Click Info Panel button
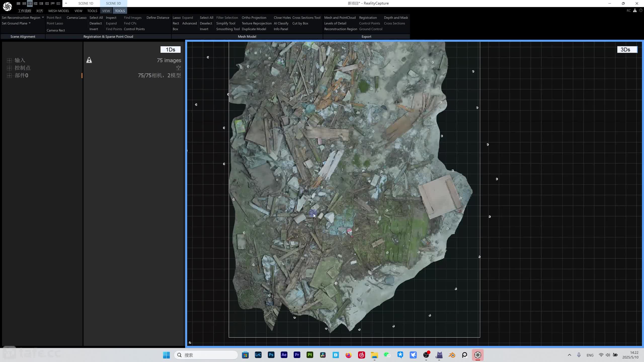 pos(281,29)
